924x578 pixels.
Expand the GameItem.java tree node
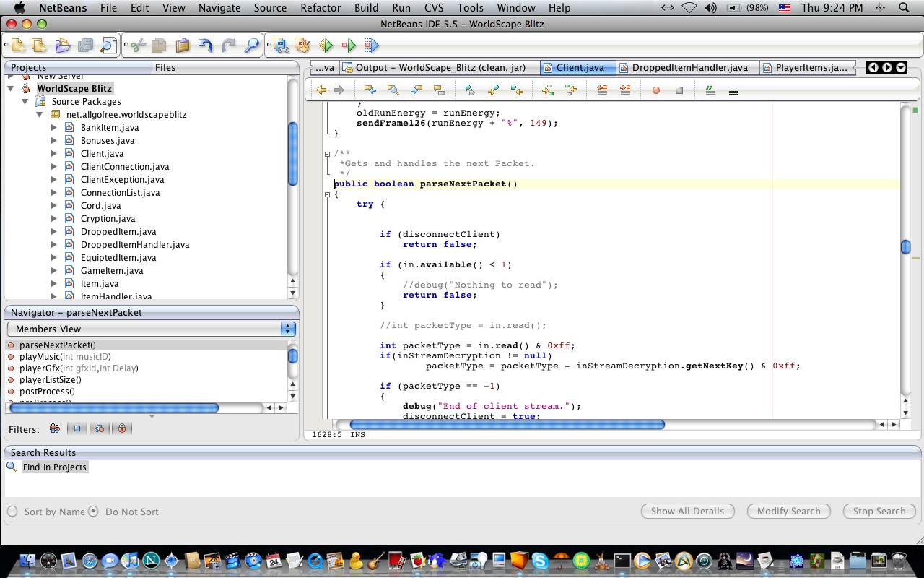[54, 270]
